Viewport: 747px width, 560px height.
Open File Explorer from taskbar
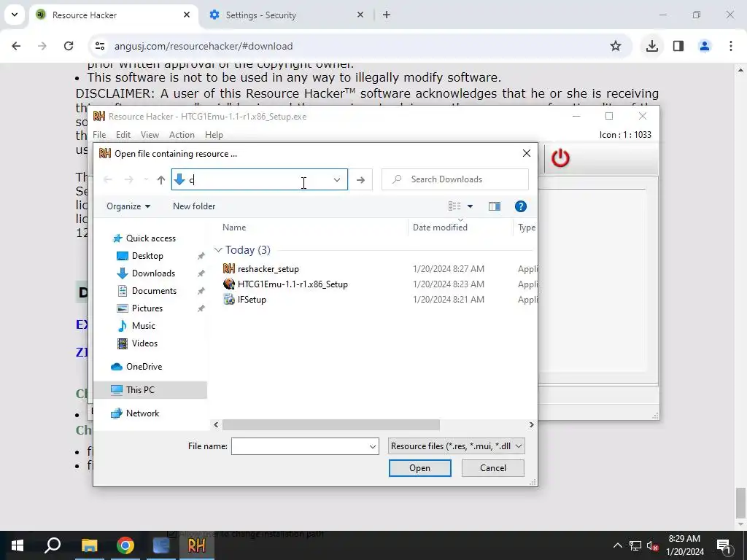(x=89, y=545)
